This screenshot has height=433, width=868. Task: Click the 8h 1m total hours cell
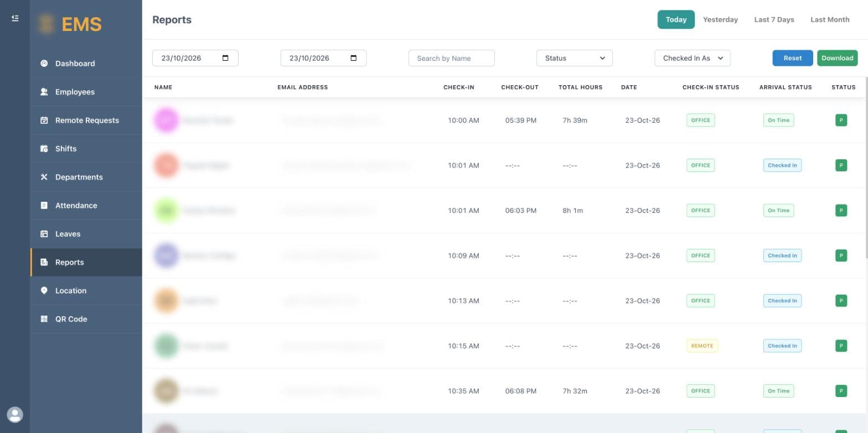pyautogui.click(x=572, y=211)
